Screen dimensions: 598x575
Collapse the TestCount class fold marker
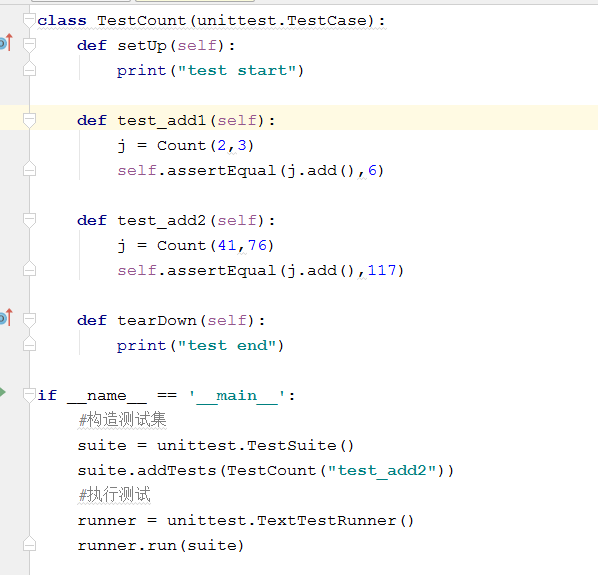(x=29, y=20)
